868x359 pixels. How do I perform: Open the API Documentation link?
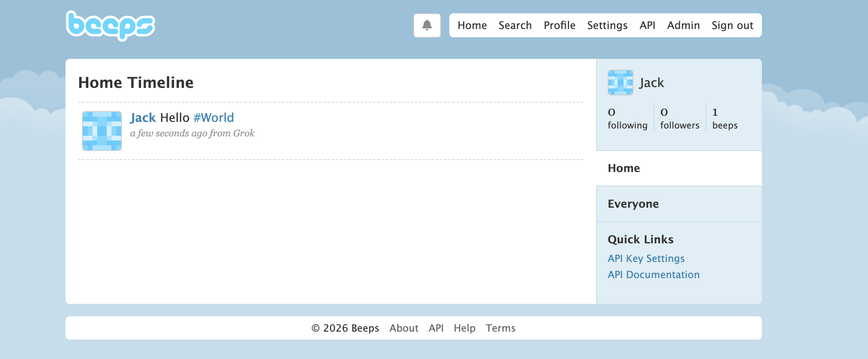(653, 275)
